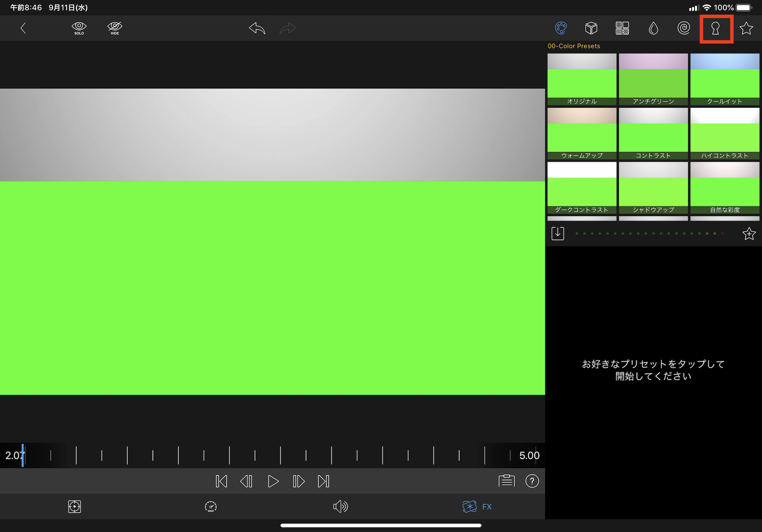Undo the last action
Image resolution: width=762 pixels, height=532 pixels.
[x=257, y=28]
